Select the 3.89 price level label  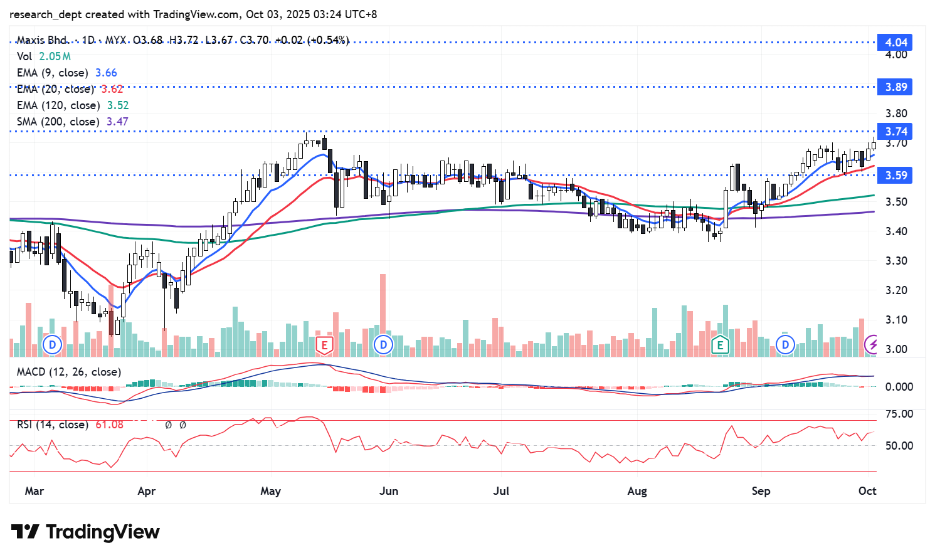coord(895,87)
